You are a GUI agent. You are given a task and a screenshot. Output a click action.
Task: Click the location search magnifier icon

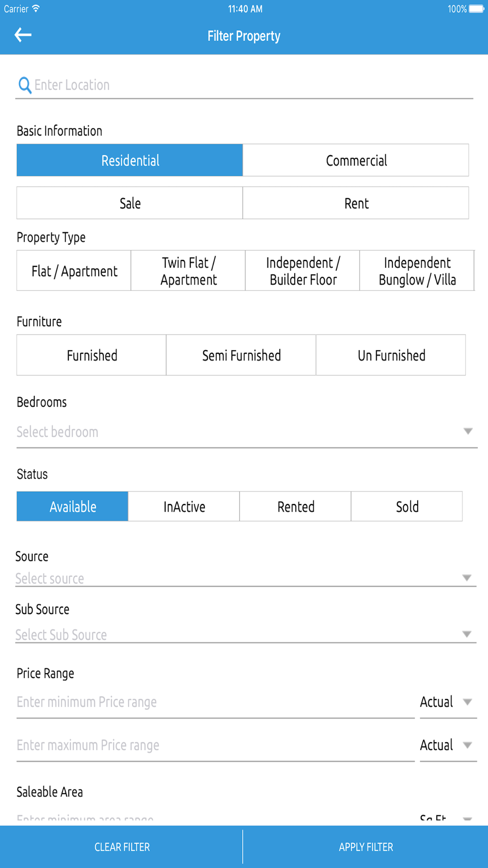[24, 85]
